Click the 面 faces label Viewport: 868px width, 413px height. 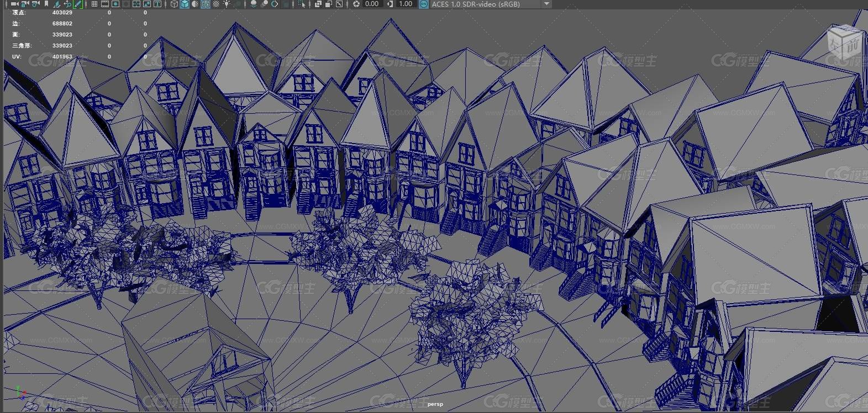tap(15, 34)
